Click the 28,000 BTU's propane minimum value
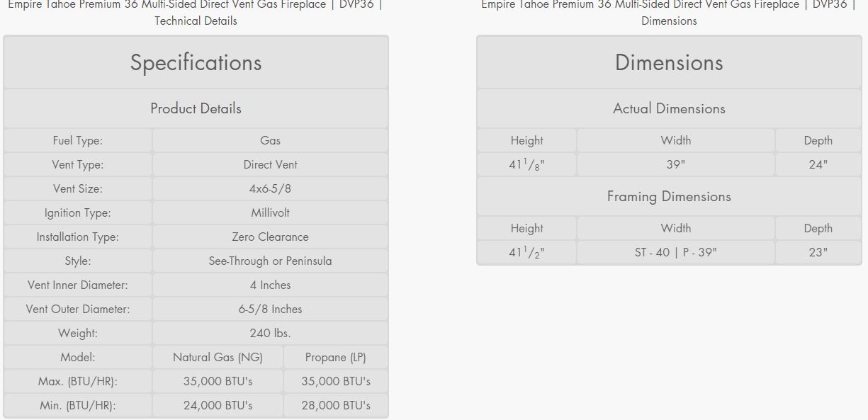868x420 pixels. pos(336,405)
